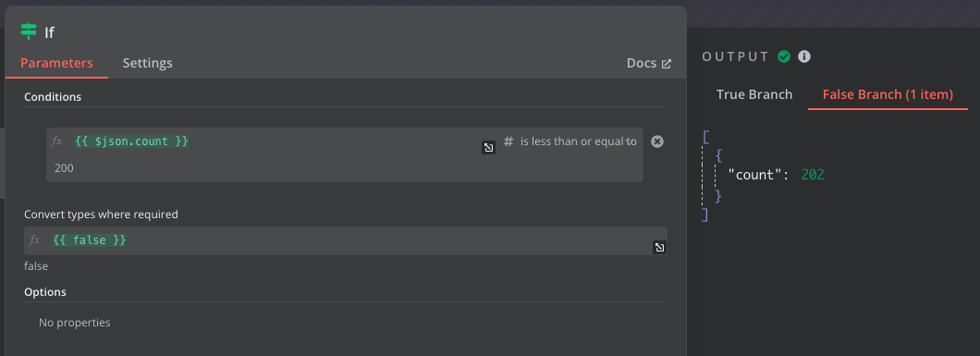This screenshot has height=356, width=980.
Task: Click the # number type icon
Action: 508,141
